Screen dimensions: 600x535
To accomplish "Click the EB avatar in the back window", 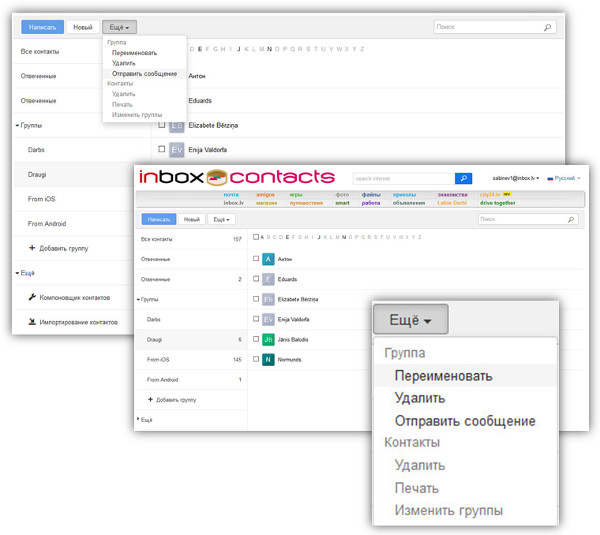I will point(176,126).
